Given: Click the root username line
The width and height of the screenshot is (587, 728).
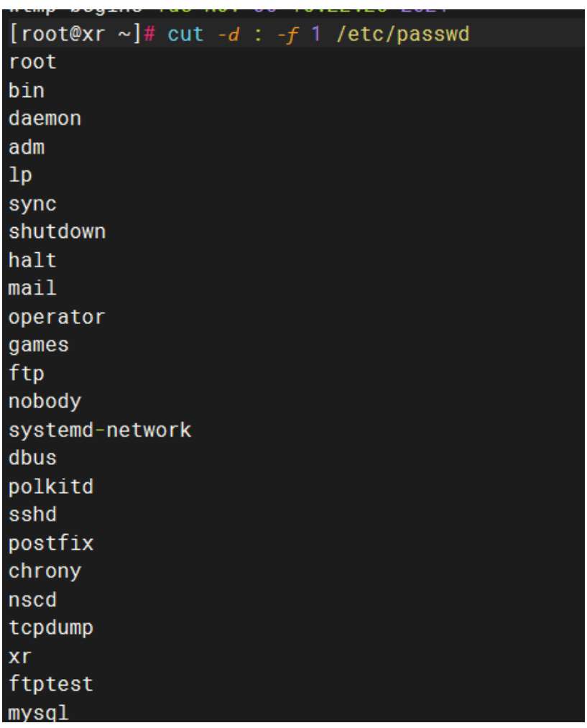Looking at the screenshot, I should (x=32, y=63).
